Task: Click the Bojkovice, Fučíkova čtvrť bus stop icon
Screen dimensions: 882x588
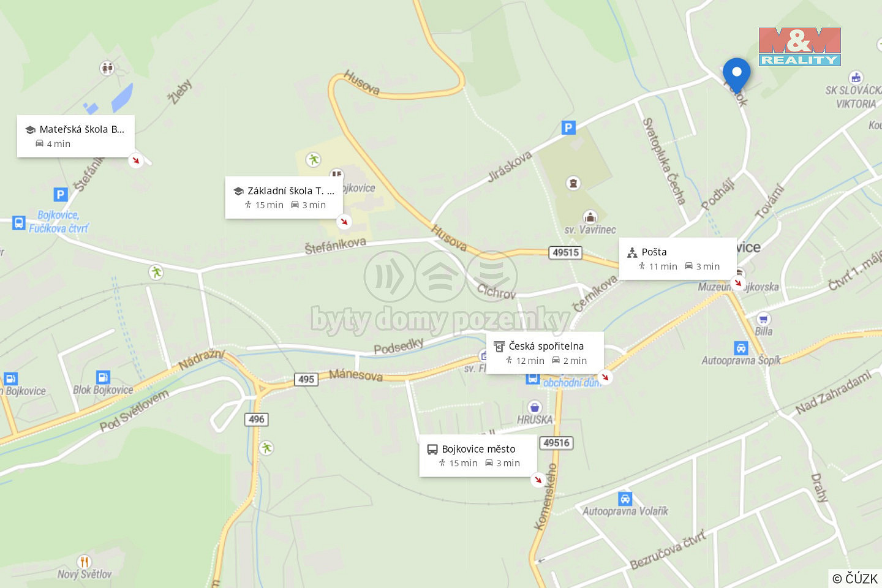Action: pyautogui.click(x=19, y=222)
